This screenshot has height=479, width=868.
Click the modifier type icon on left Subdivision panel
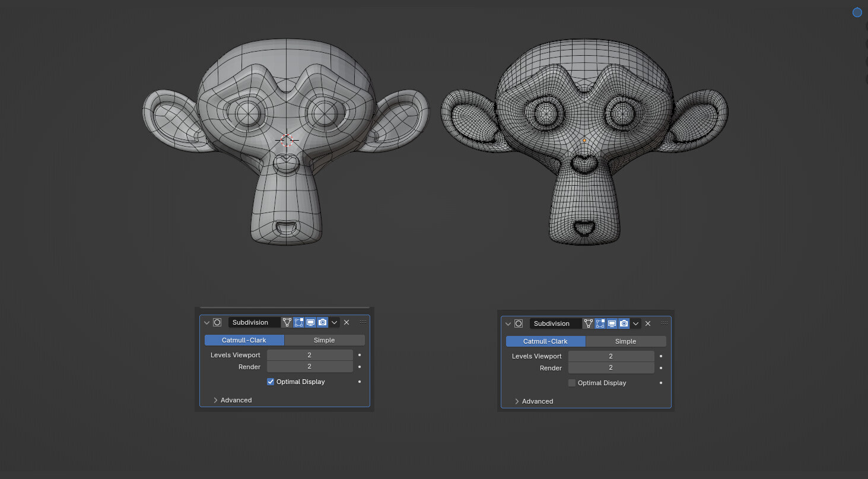[x=217, y=322]
